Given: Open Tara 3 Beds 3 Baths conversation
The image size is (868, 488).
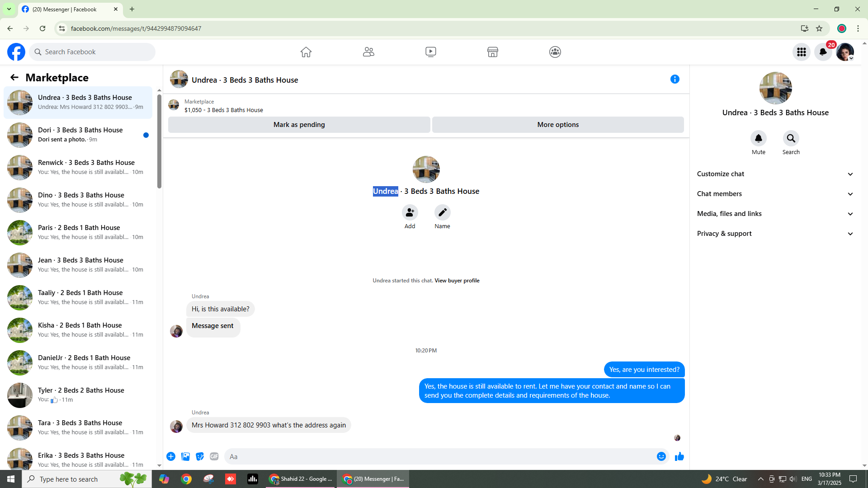Looking at the screenshot, I should pos(78,428).
